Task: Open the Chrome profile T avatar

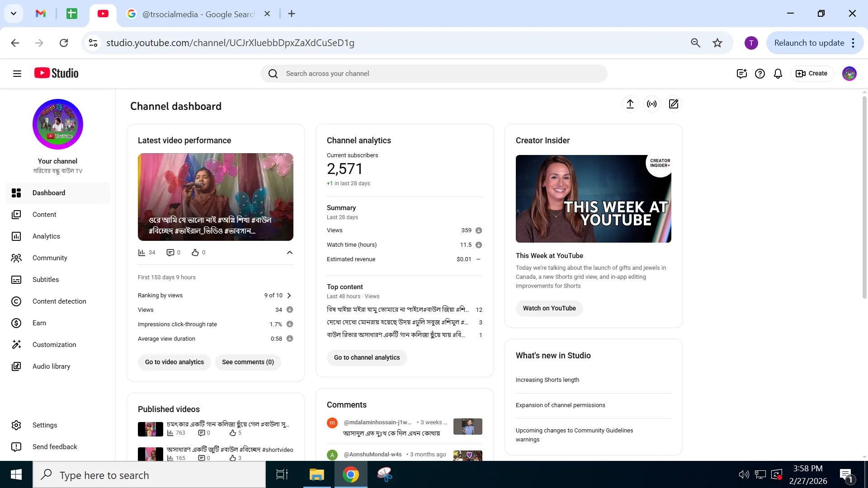Action: (x=751, y=43)
